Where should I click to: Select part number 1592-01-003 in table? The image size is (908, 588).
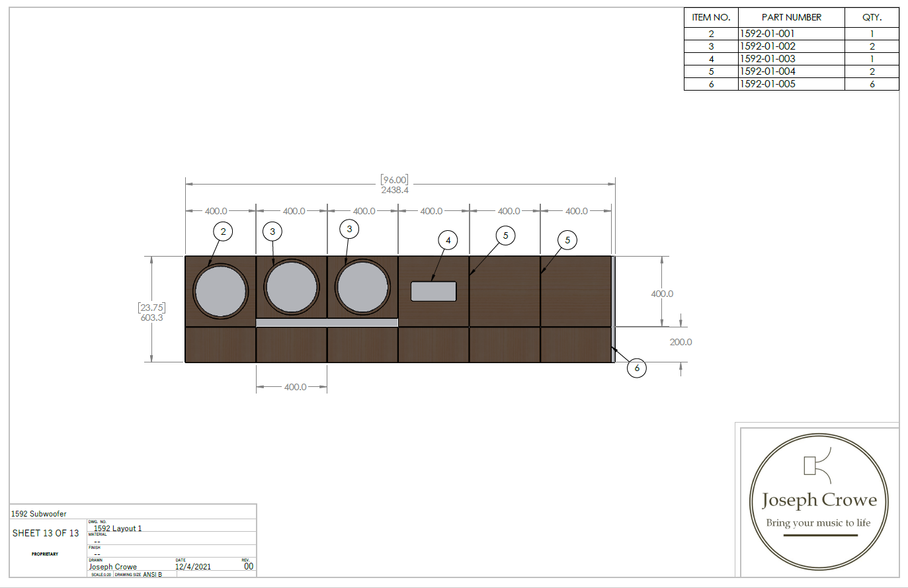pyautogui.click(x=767, y=59)
